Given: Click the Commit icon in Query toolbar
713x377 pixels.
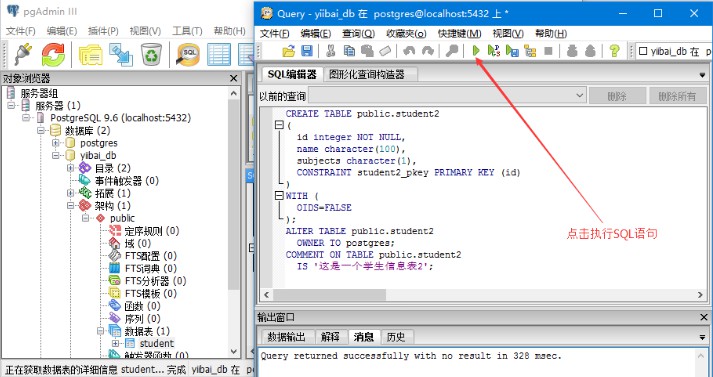Looking at the screenshot, I should pyautogui.click(x=572, y=50).
